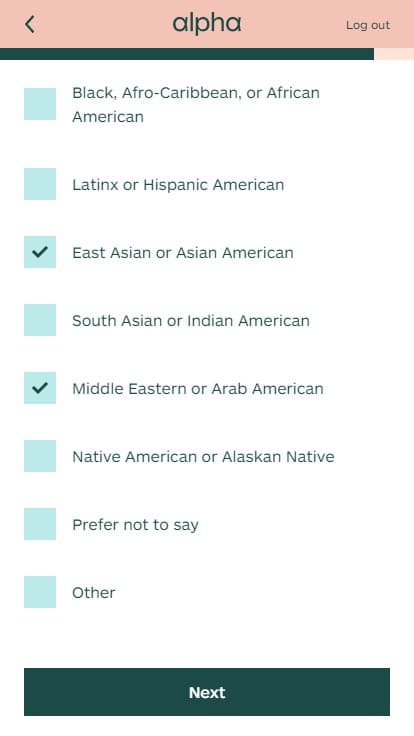This screenshot has height=736, width=414.
Task: Click the "Prefer not to say" label text
Action: click(135, 525)
